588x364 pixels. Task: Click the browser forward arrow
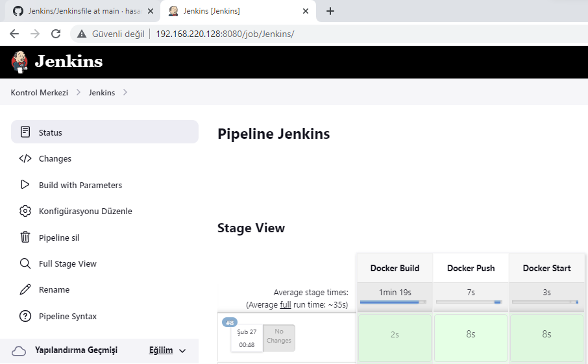[35, 34]
